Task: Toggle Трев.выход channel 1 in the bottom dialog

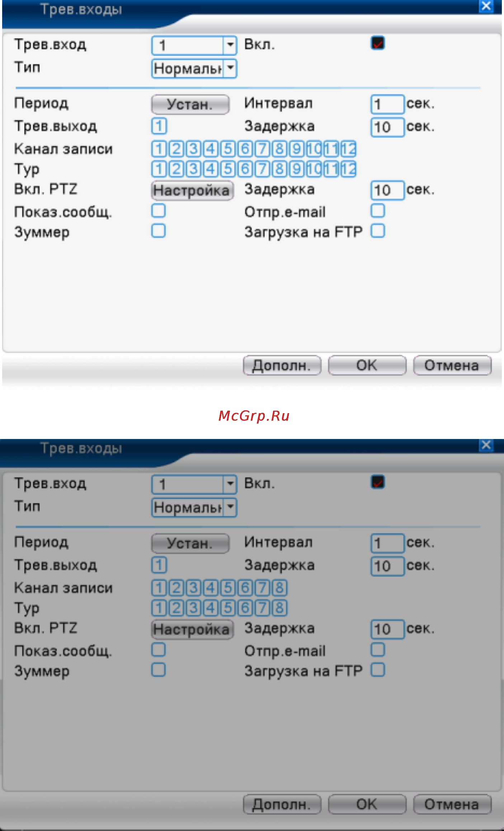Action: tap(159, 565)
